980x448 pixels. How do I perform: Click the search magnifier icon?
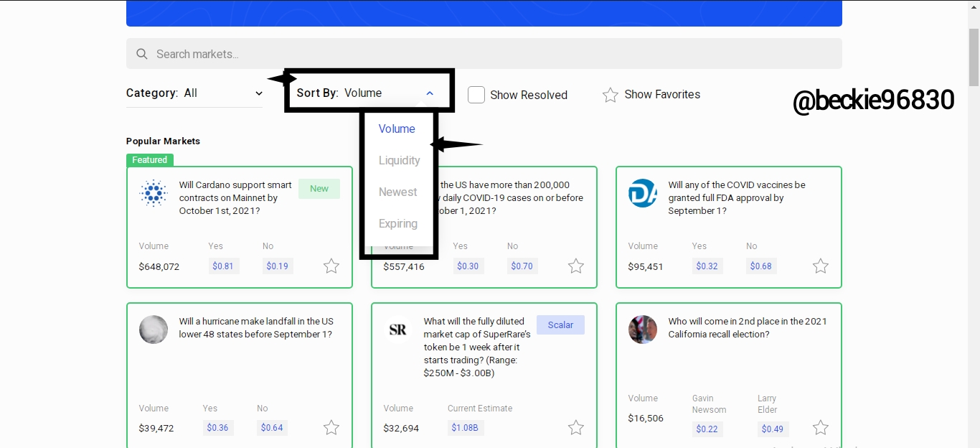click(x=142, y=54)
